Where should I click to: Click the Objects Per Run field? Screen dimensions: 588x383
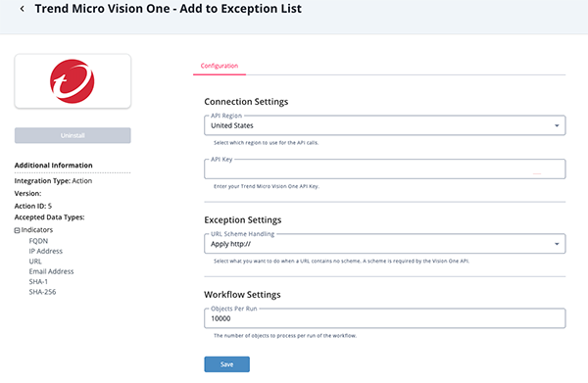[385, 318]
